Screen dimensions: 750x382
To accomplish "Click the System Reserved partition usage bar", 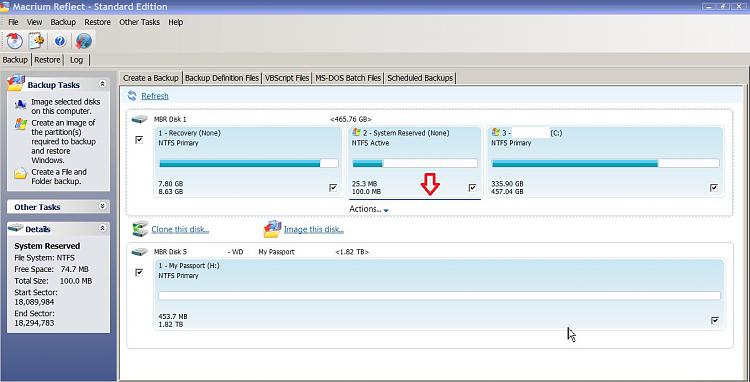I will point(415,164).
